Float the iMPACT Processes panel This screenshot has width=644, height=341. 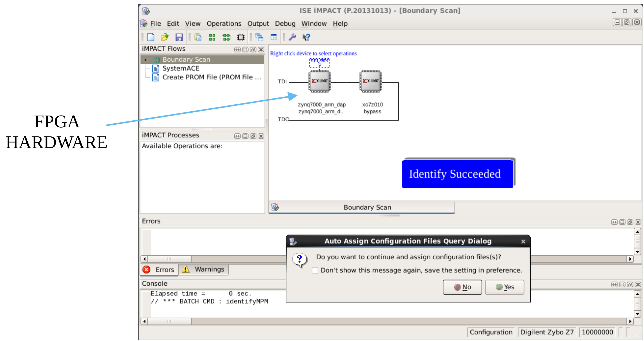pos(253,136)
